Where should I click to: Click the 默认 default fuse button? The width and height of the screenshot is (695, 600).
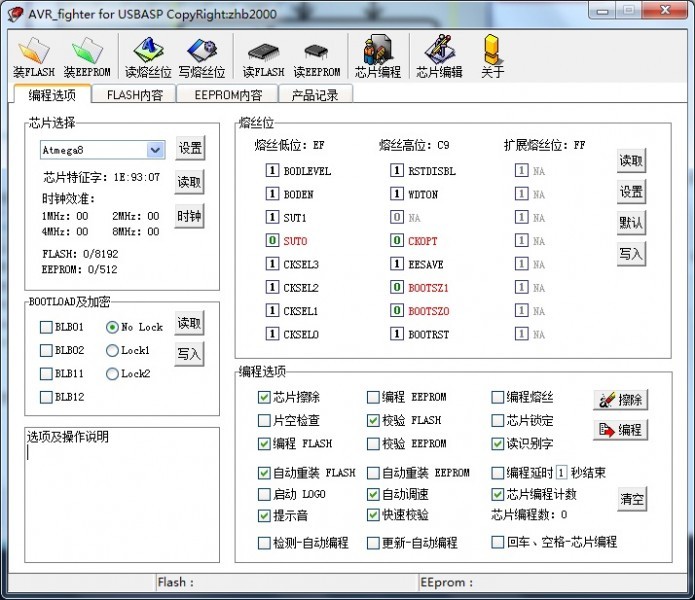[630, 222]
